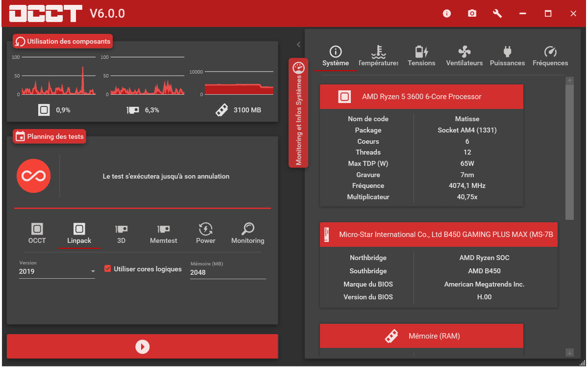
Task: Select the Memtest test type
Action: point(164,233)
